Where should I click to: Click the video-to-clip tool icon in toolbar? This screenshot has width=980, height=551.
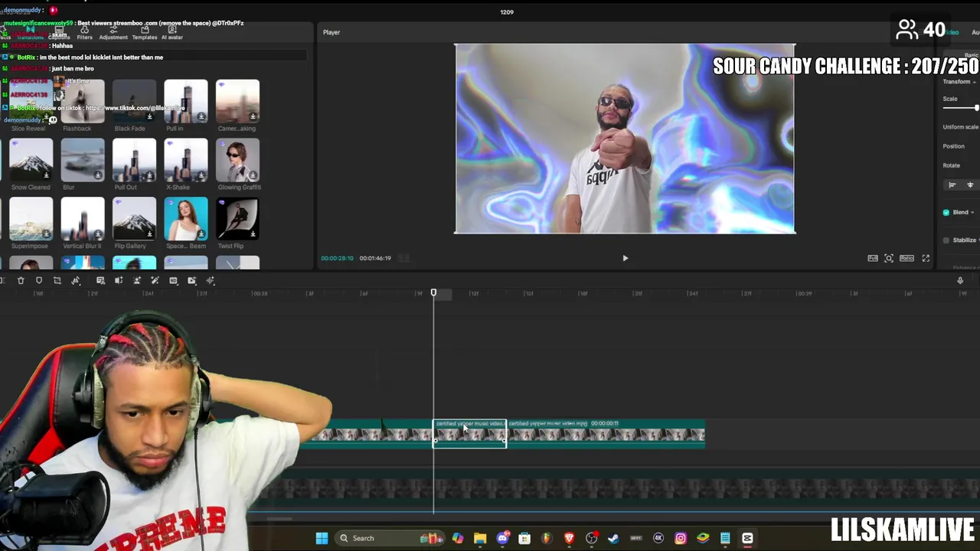(x=192, y=281)
